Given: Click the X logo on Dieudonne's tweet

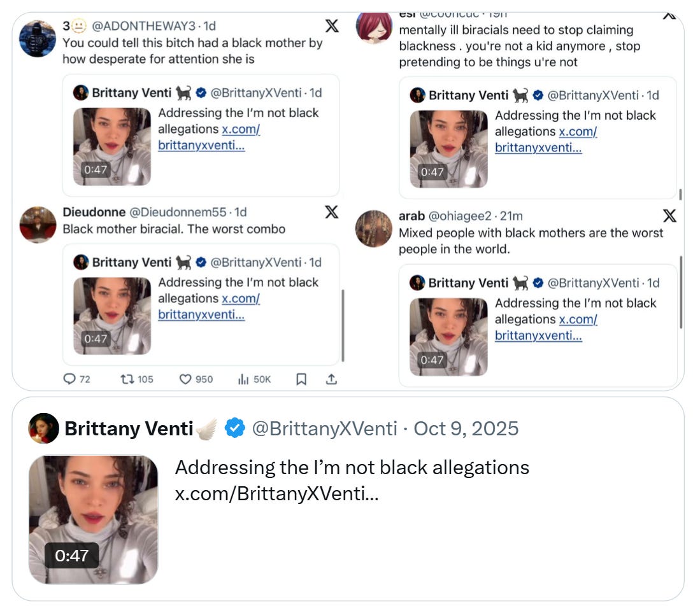Looking at the screenshot, I should coord(331,212).
